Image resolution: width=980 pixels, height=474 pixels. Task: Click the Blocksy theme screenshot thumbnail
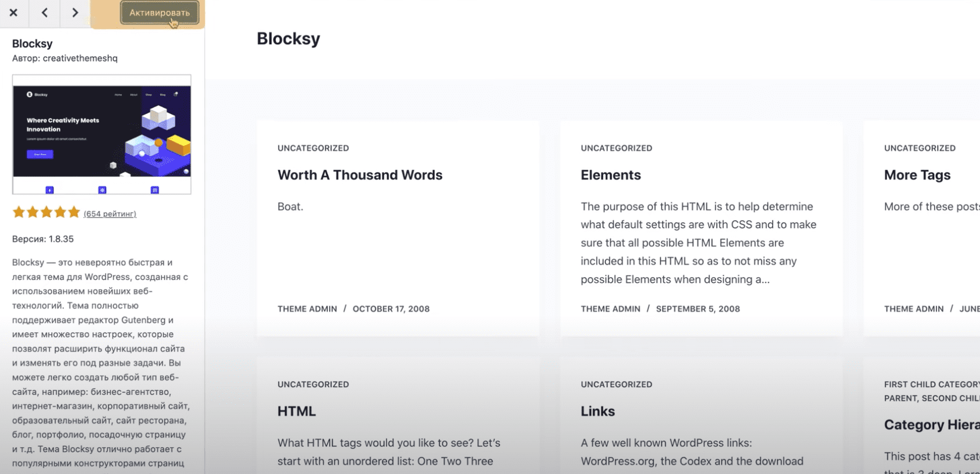pos(102,134)
